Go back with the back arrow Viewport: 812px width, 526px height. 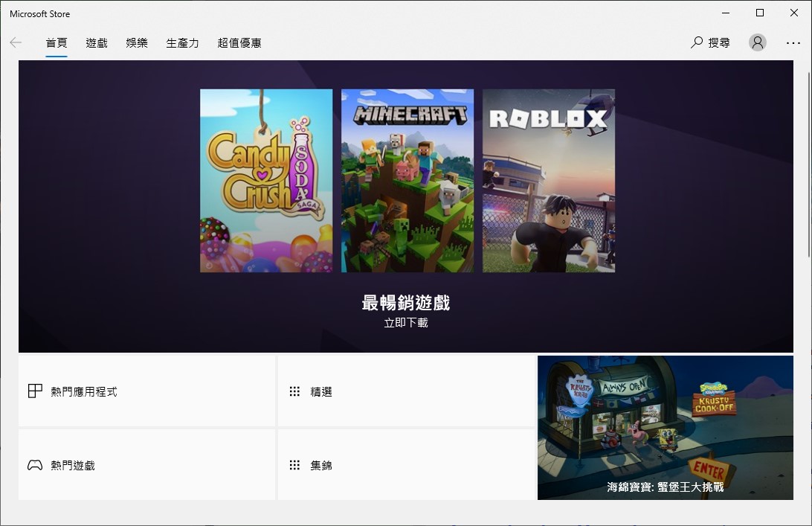16,42
